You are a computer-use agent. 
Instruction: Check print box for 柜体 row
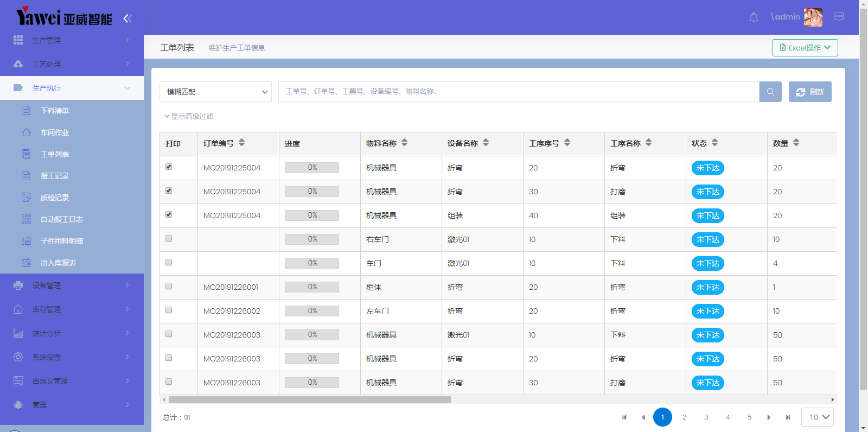(x=169, y=286)
